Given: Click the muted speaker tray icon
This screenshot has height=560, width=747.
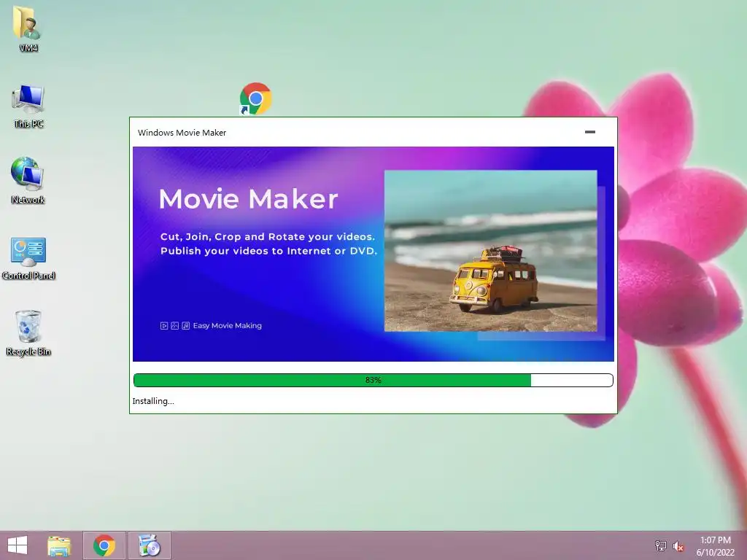Looking at the screenshot, I should tap(678, 546).
